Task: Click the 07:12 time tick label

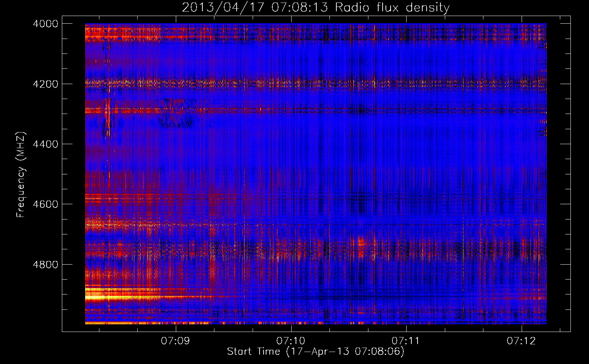Action: pyautogui.click(x=521, y=341)
